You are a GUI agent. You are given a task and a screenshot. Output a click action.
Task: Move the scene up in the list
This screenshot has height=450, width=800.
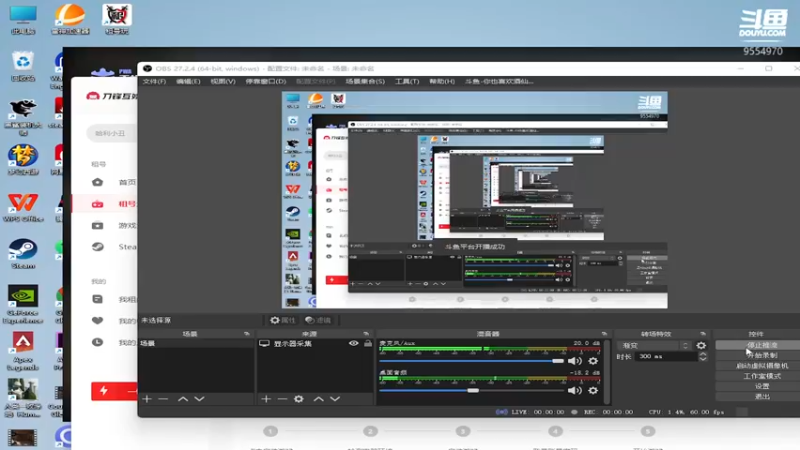coord(183,399)
